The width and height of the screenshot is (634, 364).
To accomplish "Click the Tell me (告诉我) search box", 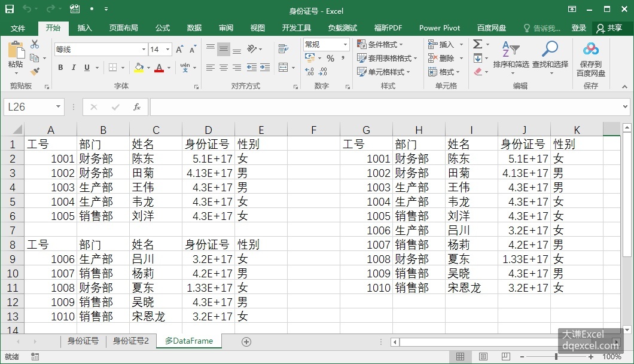I will click(542, 28).
